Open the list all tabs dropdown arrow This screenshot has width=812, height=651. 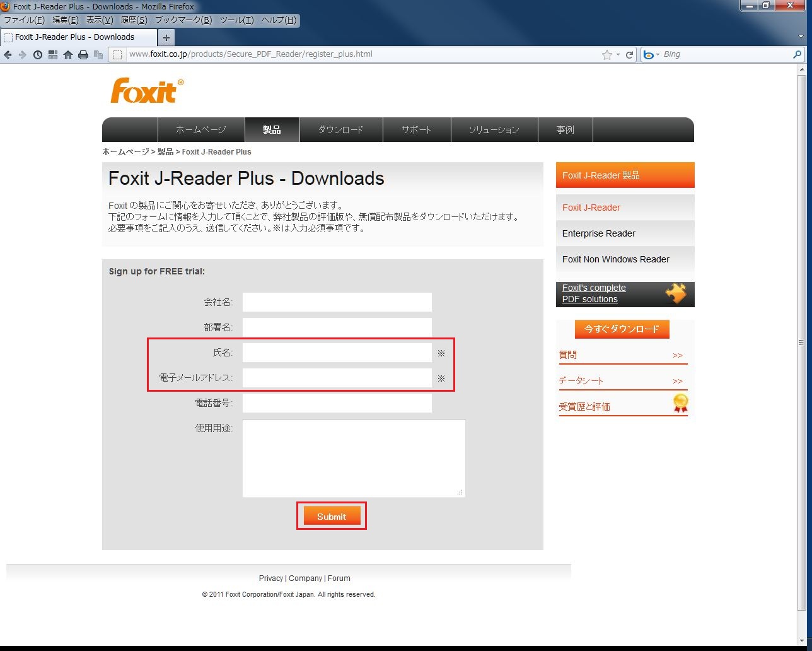(801, 37)
